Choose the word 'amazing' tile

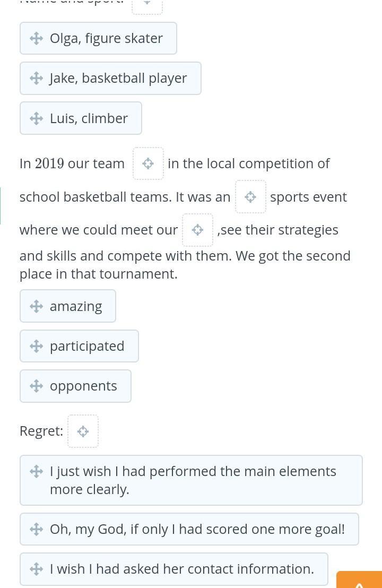[75, 306]
